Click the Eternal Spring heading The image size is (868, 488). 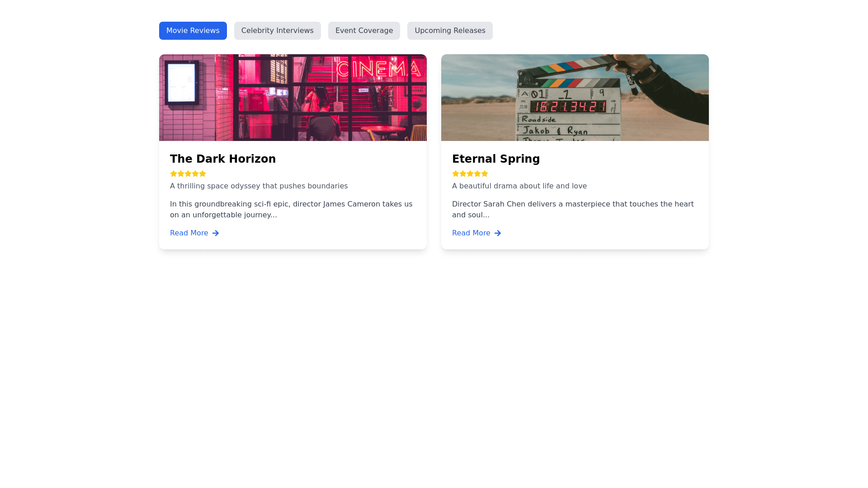(x=496, y=159)
